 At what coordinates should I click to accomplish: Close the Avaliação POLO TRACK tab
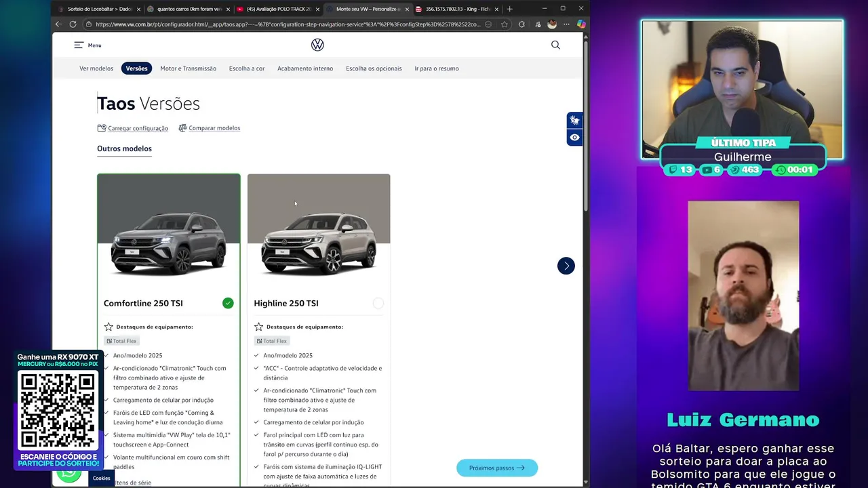coord(318,9)
